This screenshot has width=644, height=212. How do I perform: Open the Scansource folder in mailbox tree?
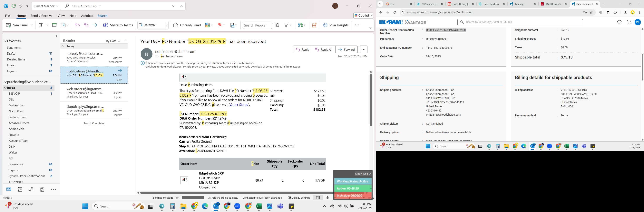click(16, 164)
